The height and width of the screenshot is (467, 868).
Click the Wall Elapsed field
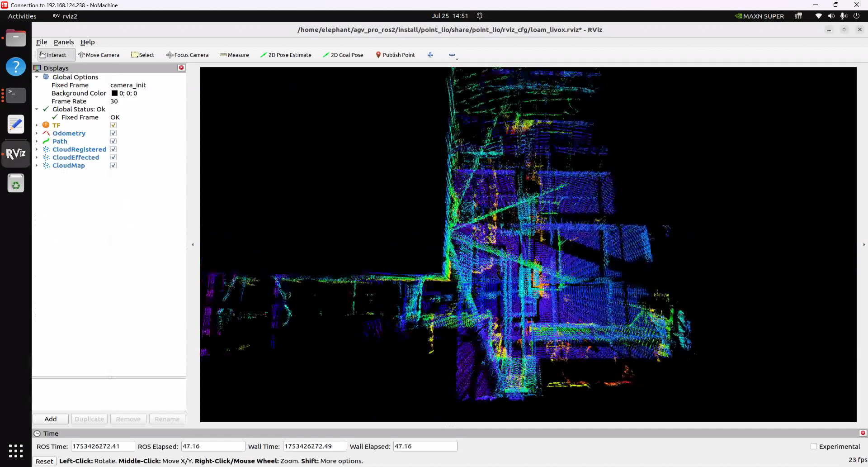(425, 446)
